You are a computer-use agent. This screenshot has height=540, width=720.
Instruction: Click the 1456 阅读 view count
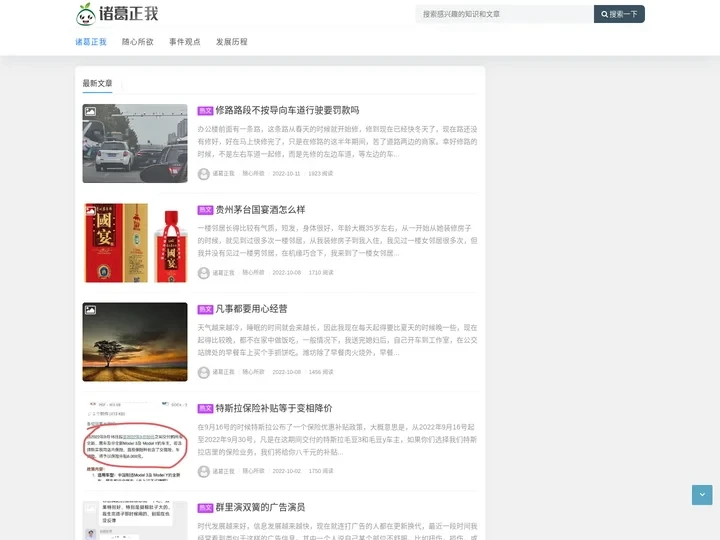pyautogui.click(x=321, y=372)
